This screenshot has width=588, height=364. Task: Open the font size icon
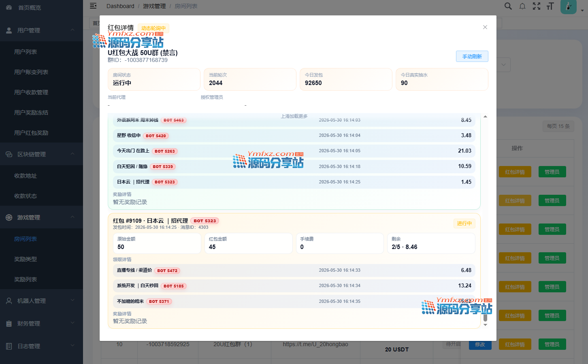(x=550, y=6)
